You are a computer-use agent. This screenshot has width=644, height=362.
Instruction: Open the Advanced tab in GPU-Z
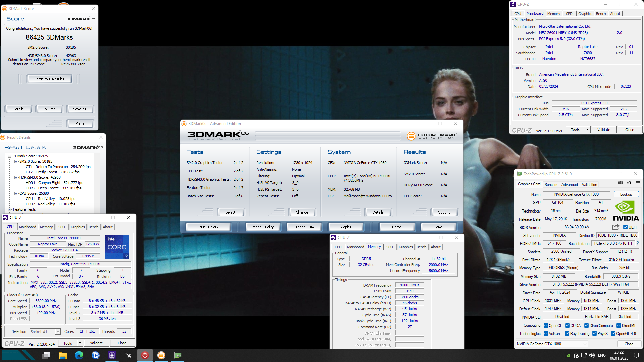[570, 185]
